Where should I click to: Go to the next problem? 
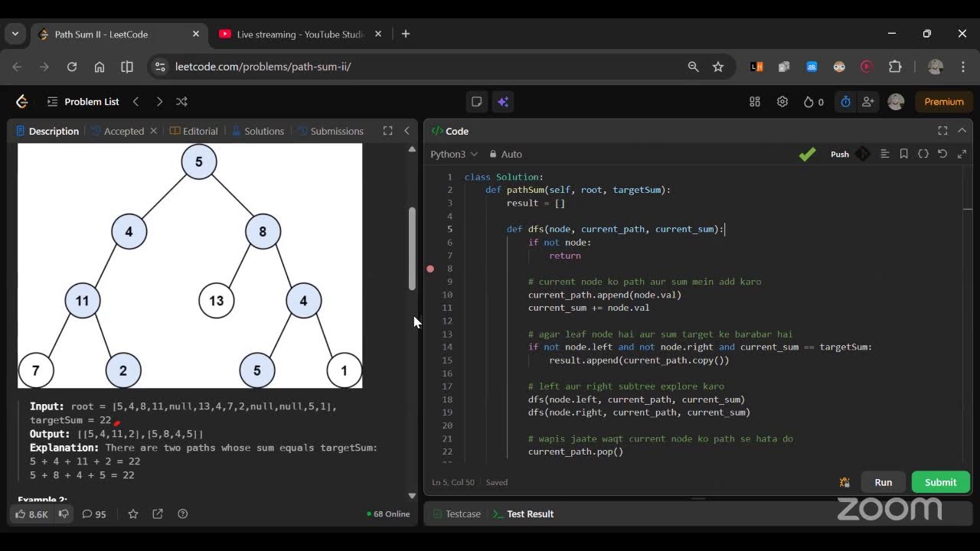point(159,102)
